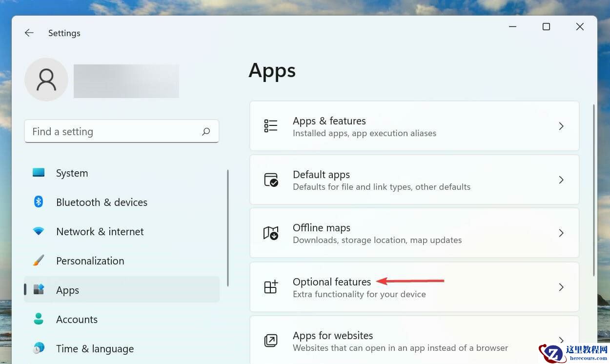Maximize the Settings window
This screenshot has width=610, height=364.
pyautogui.click(x=546, y=27)
